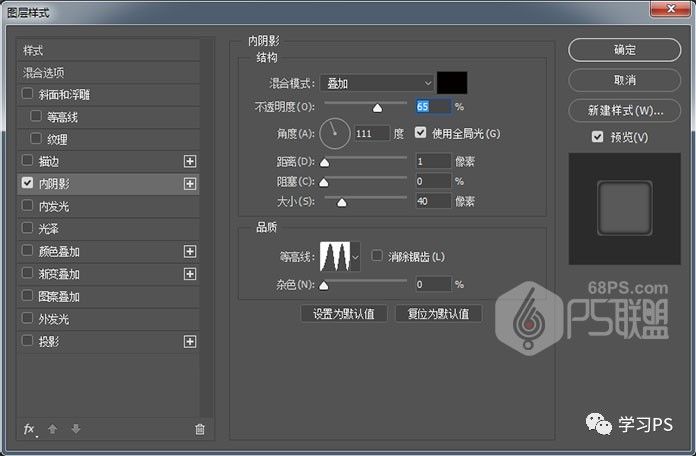696x456 pixels.
Task: Click the plus icon next to 渐变叠加
Action: pos(190,274)
